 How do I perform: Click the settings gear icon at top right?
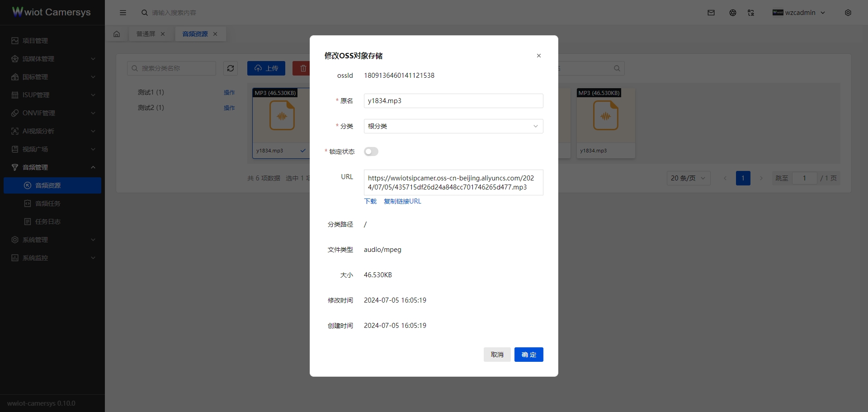[x=848, y=13]
